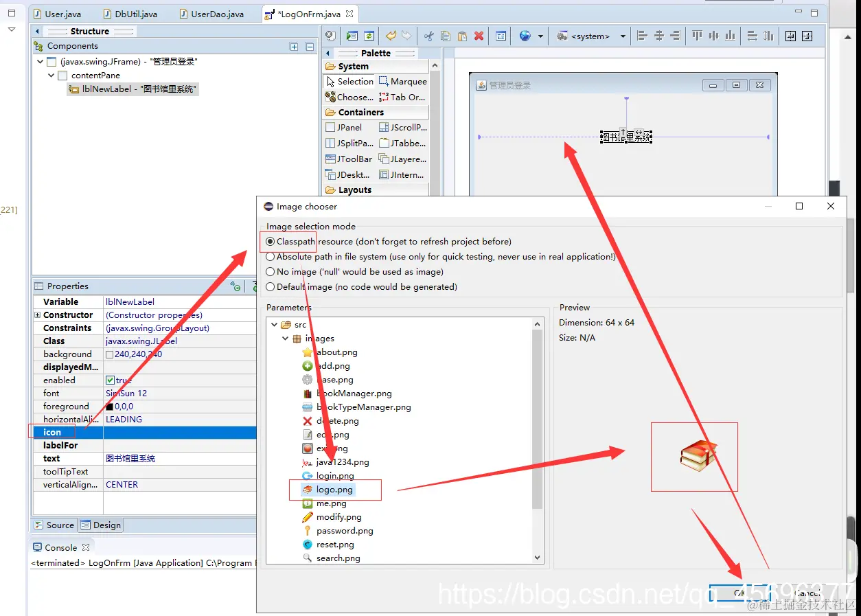
Task: Click the Align left edges icon
Action: click(642, 36)
